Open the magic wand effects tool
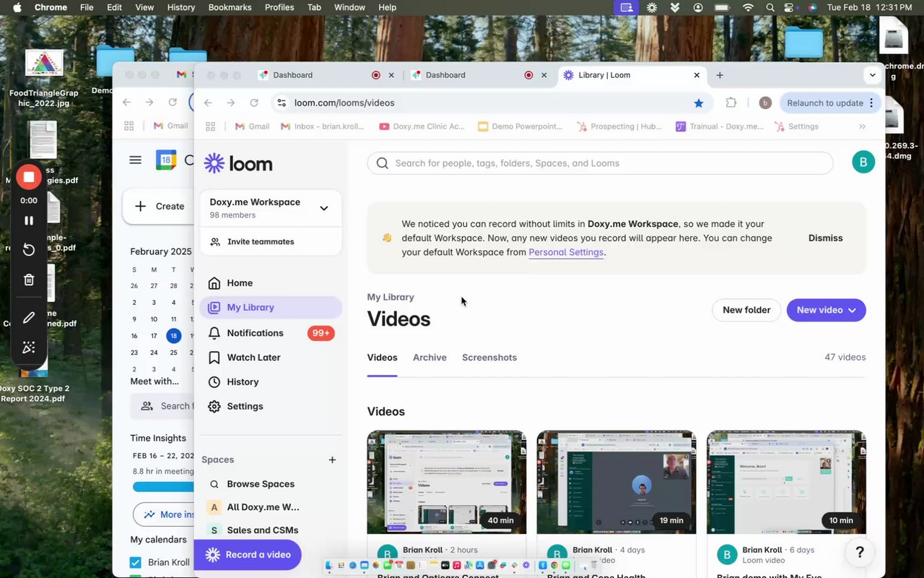The width and height of the screenshot is (924, 578). coord(29,348)
